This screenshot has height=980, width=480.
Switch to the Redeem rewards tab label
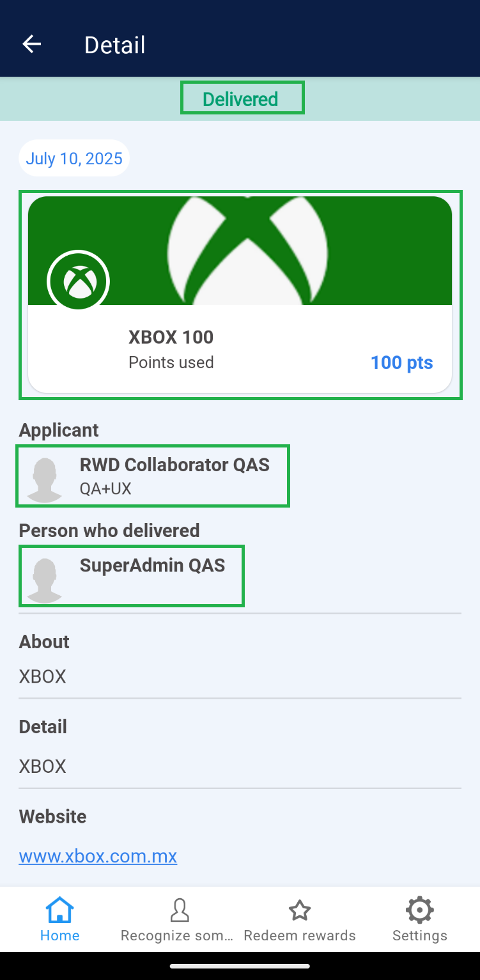coord(300,935)
